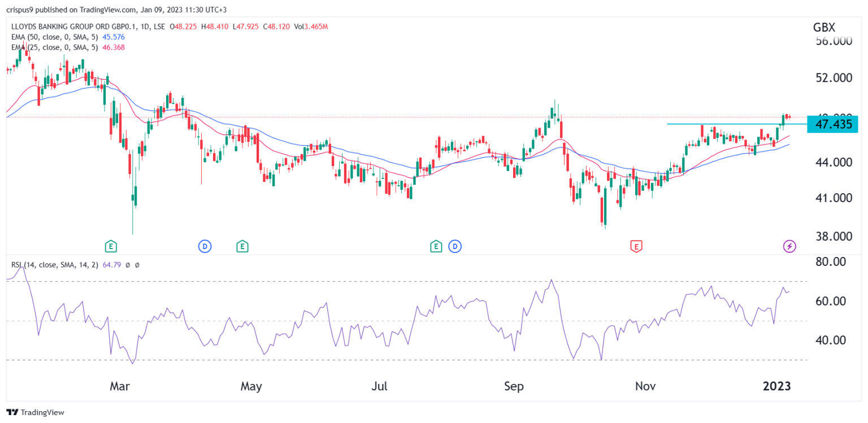Viewport: 868px width, 423px height.
Task: Click the 2023 time axis label
Action: [x=776, y=386]
